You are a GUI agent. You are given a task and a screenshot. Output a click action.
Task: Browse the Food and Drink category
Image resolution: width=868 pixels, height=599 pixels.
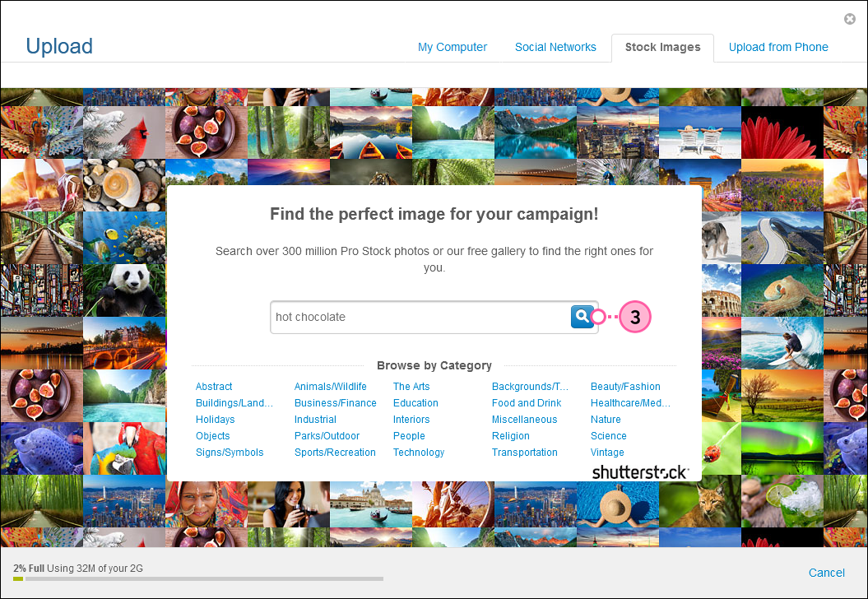[527, 402]
